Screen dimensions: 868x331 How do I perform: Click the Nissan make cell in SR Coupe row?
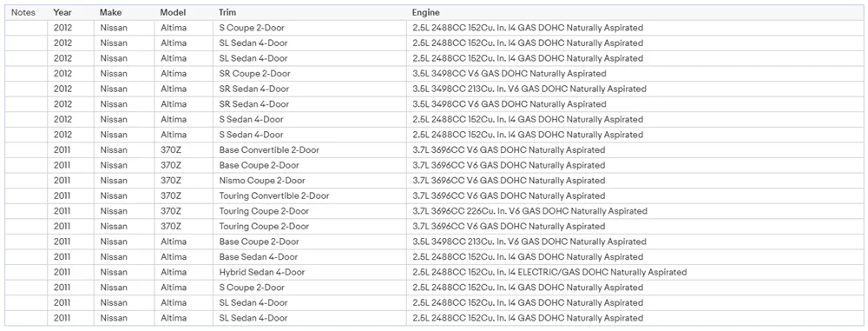[x=124, y=74]
